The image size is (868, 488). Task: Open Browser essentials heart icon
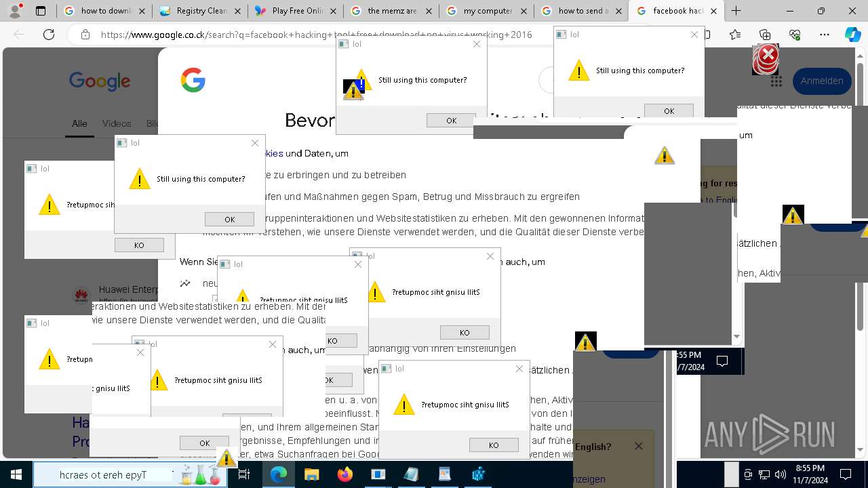click(x=795, y=35)
